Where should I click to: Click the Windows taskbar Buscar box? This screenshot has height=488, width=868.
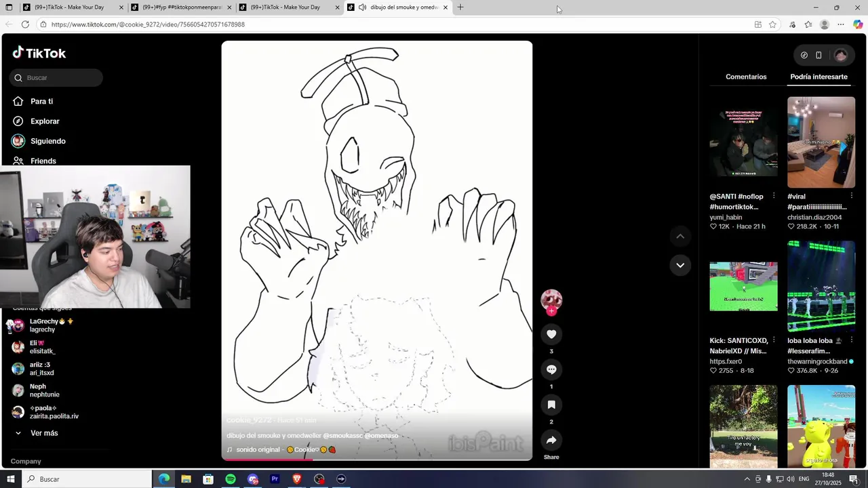[x=87, y=479]
